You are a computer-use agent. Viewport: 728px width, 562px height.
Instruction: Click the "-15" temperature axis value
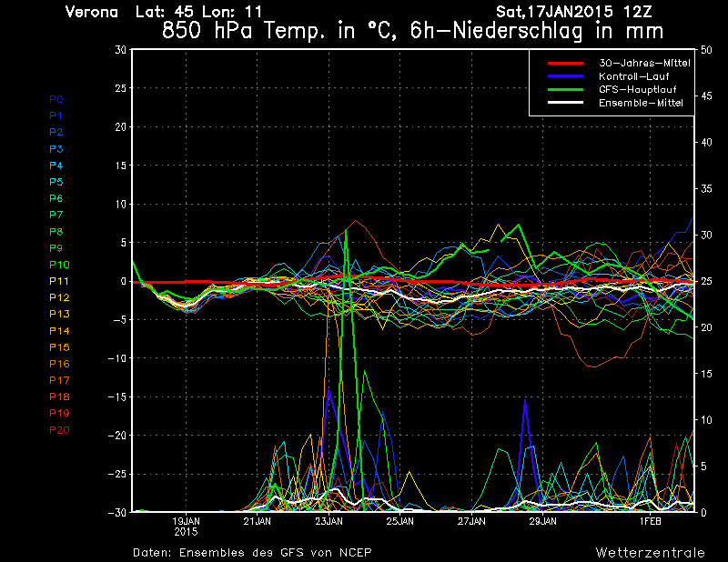click(x=117, y=396)
